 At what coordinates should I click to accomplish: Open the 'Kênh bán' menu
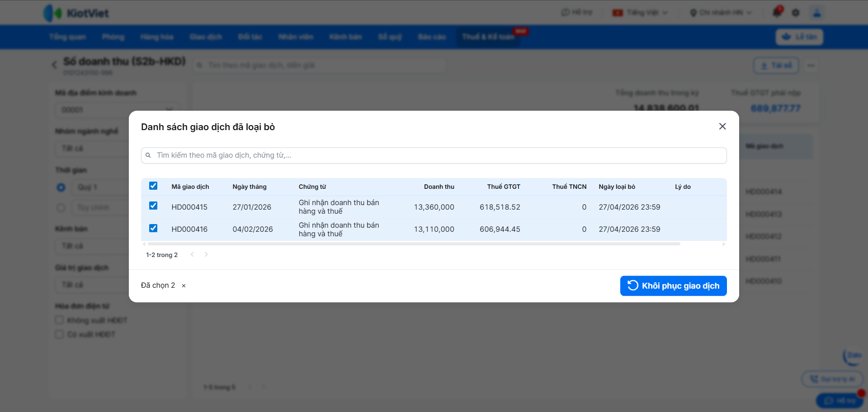point(345,37)
